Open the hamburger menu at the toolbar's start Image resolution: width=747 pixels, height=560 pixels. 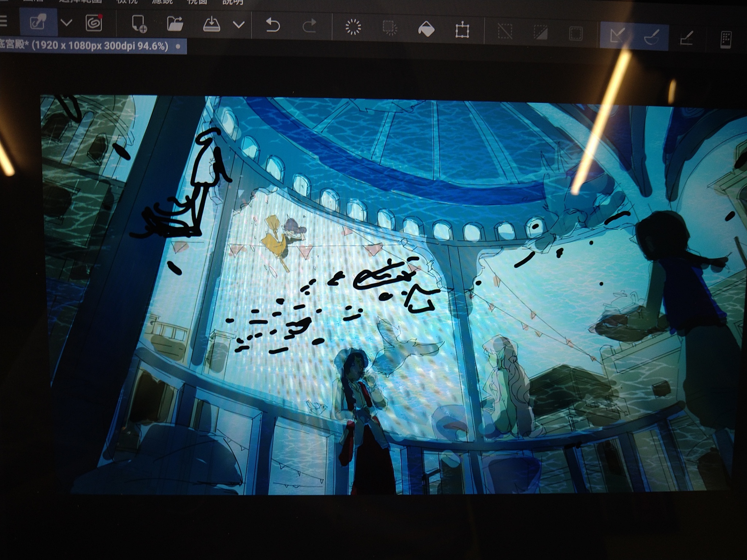3,21
